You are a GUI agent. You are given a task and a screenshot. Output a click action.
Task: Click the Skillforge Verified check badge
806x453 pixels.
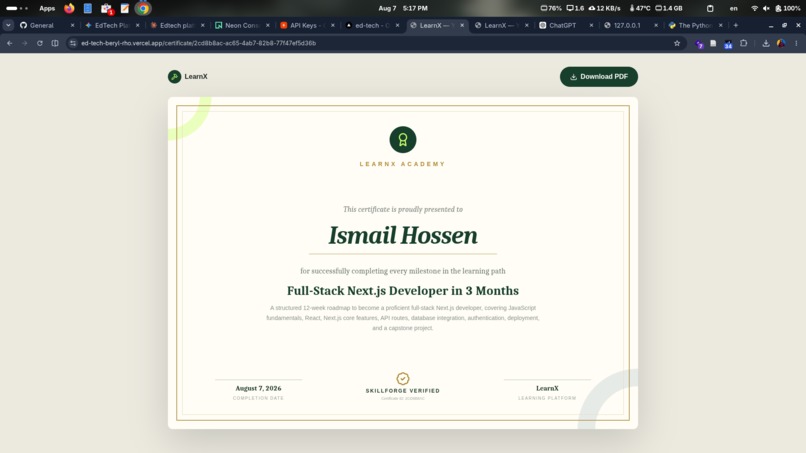click(x=402, y=378)
